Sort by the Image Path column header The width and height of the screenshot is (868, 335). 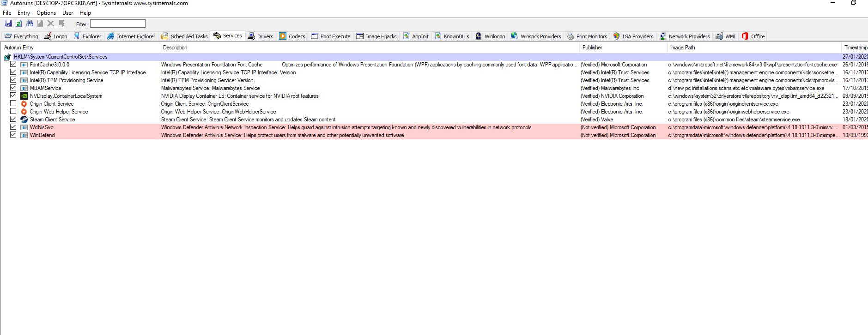coord(754,48)
